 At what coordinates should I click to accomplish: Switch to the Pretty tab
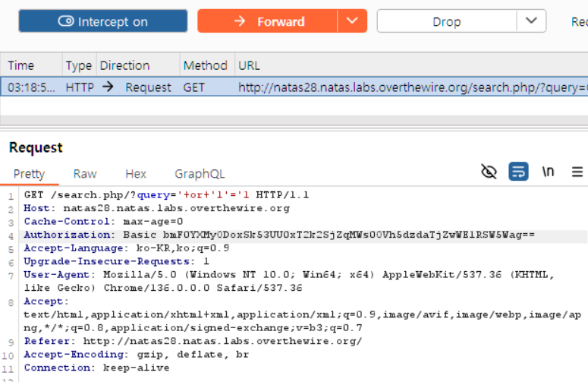29,174
